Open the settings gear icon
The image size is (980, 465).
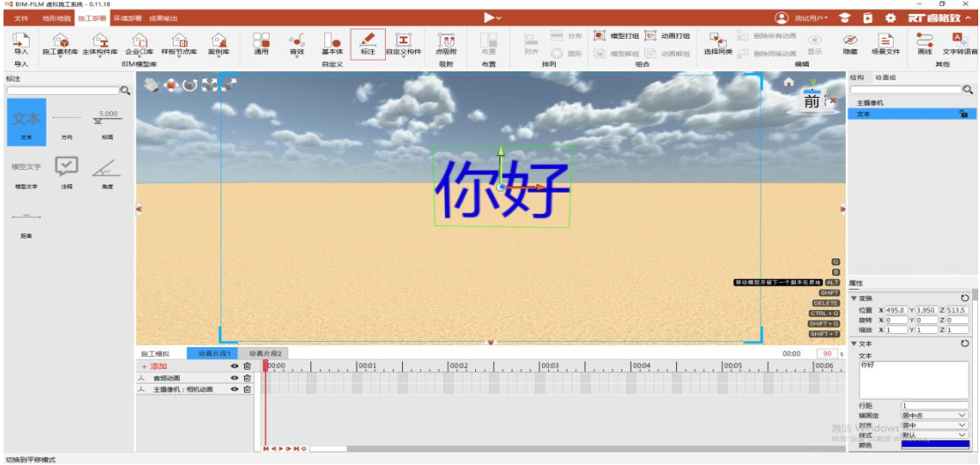click(x=891, y=18)
